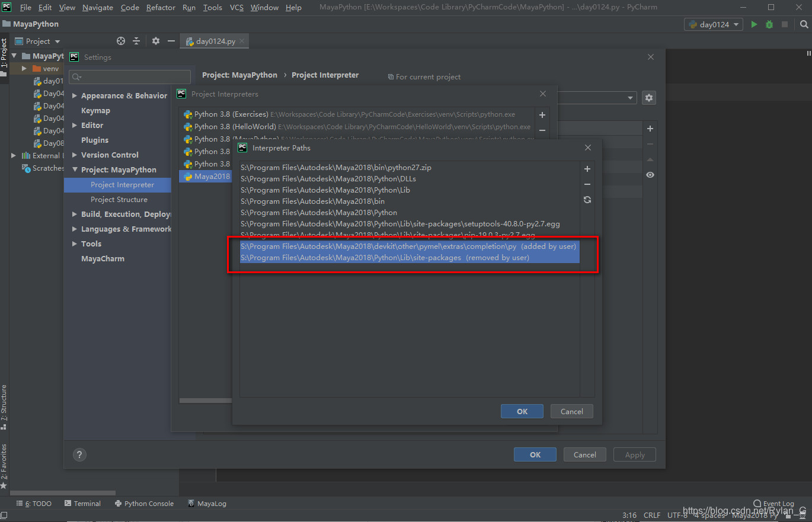Reload the interpreter paths list

click(587, 200)
